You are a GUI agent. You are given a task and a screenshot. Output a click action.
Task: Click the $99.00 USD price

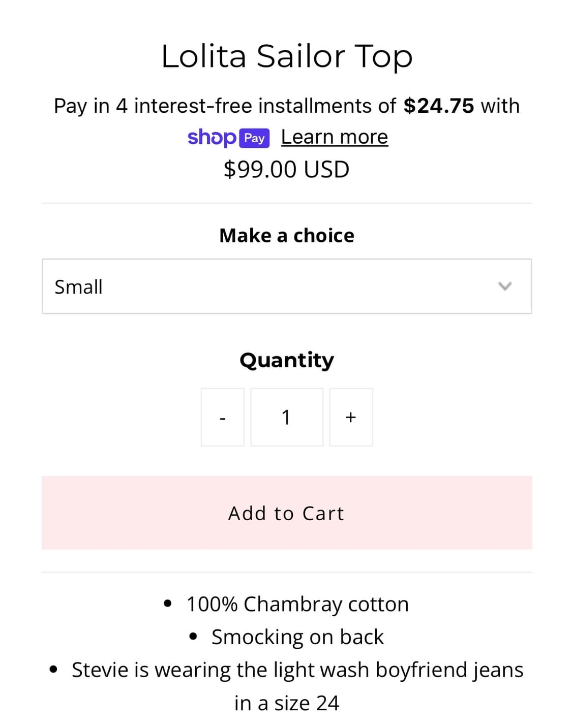click(x=286, y=170)
